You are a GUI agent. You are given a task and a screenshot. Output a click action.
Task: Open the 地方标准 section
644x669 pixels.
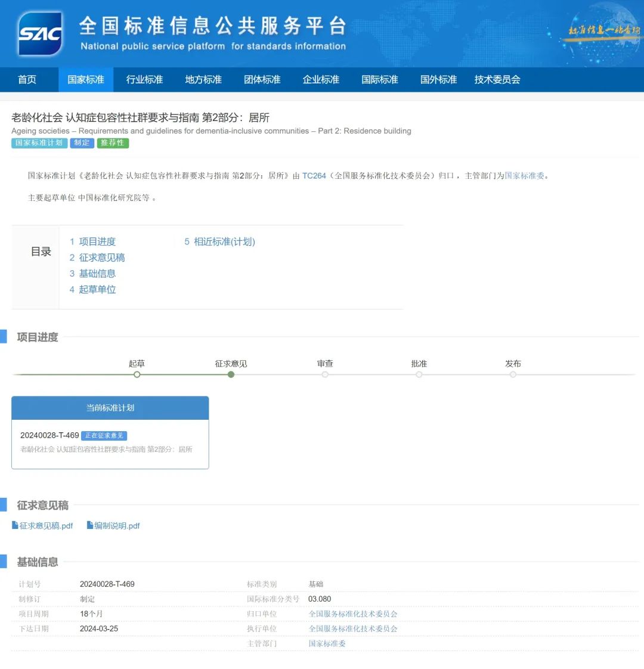(203, 79)
